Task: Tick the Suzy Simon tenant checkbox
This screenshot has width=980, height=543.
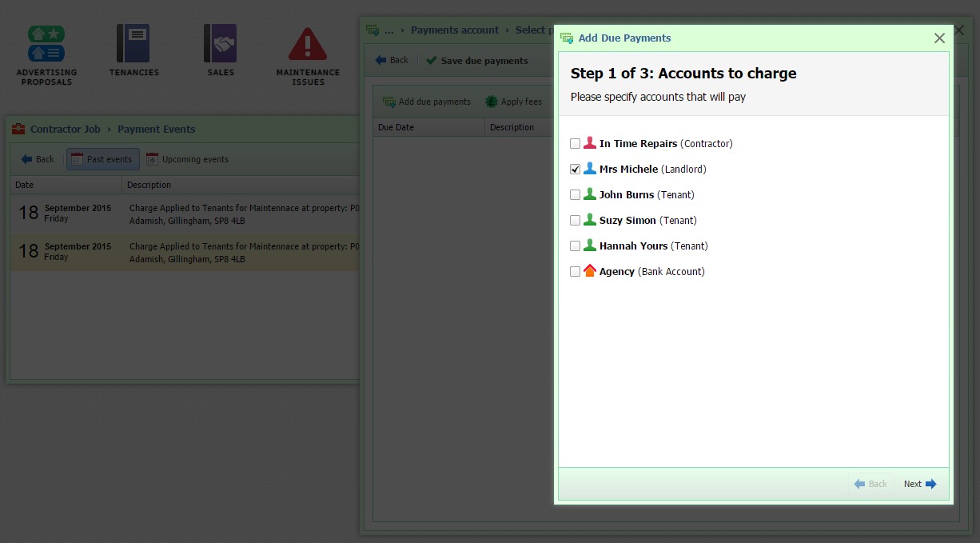Action: tap(575, 221)
